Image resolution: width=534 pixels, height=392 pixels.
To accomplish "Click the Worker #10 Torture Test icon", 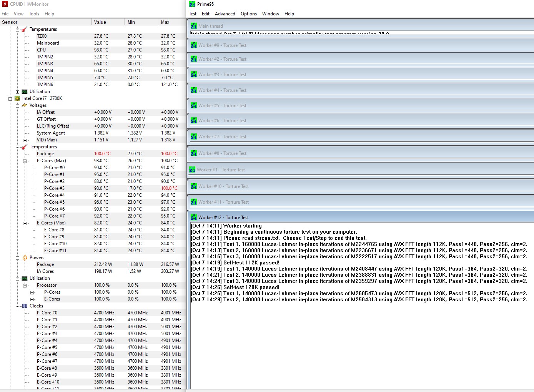I will tap(194, 186).
